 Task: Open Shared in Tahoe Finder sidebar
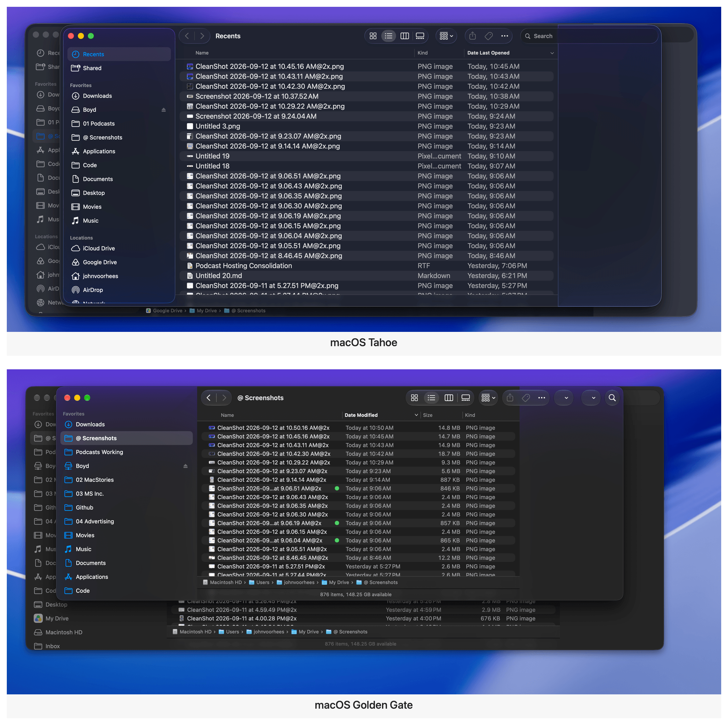pyautogui.click(x=119, y=68)
